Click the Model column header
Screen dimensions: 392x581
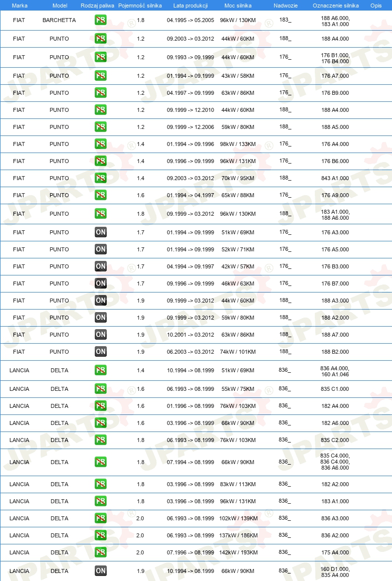[60, 6]
